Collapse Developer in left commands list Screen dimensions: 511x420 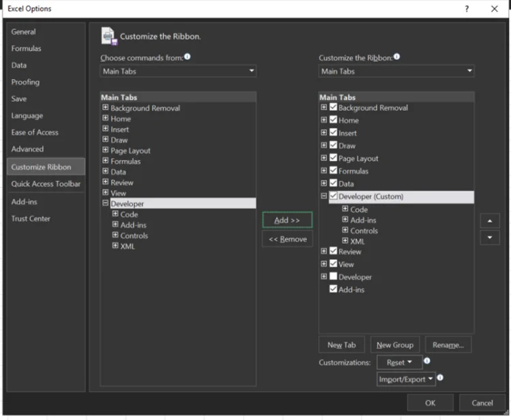105,203
